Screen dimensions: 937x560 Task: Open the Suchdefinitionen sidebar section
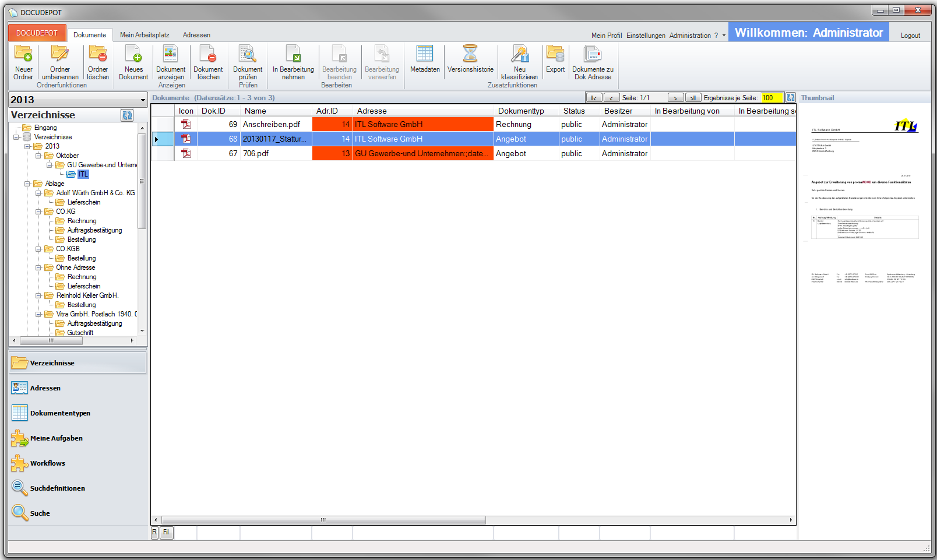tap(78, 488)
